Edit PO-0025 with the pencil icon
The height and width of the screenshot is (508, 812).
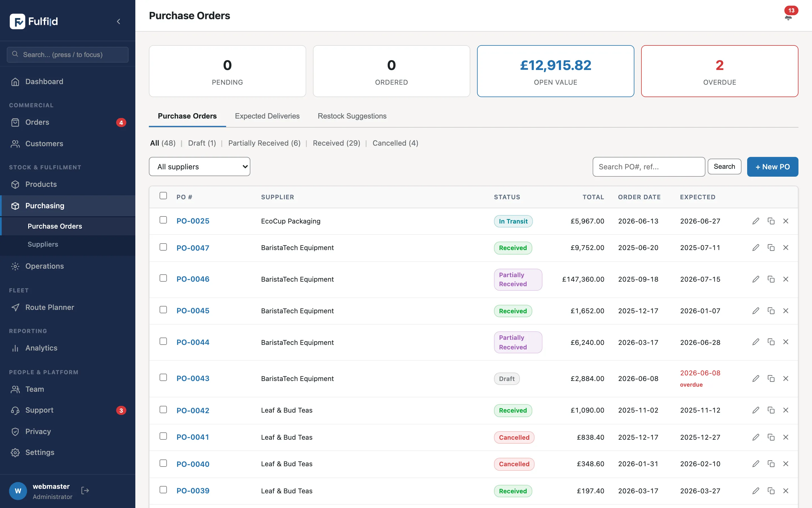click(756, 221)
